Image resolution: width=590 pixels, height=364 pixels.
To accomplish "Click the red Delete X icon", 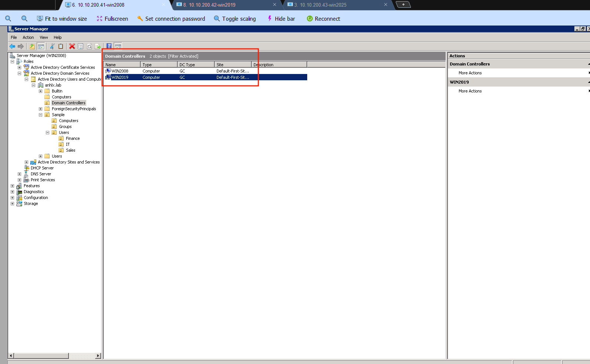I will (72, 46).
